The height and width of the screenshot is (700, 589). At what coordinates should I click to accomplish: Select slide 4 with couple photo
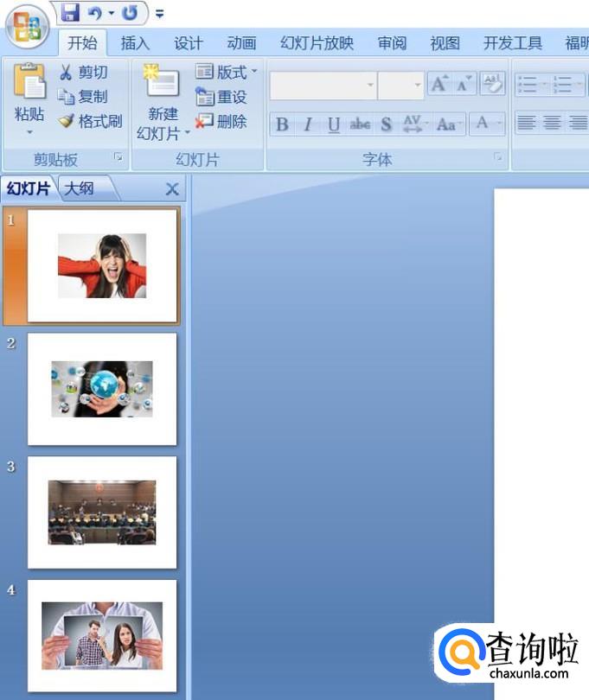pyautogui.click(x=102, y=636)
